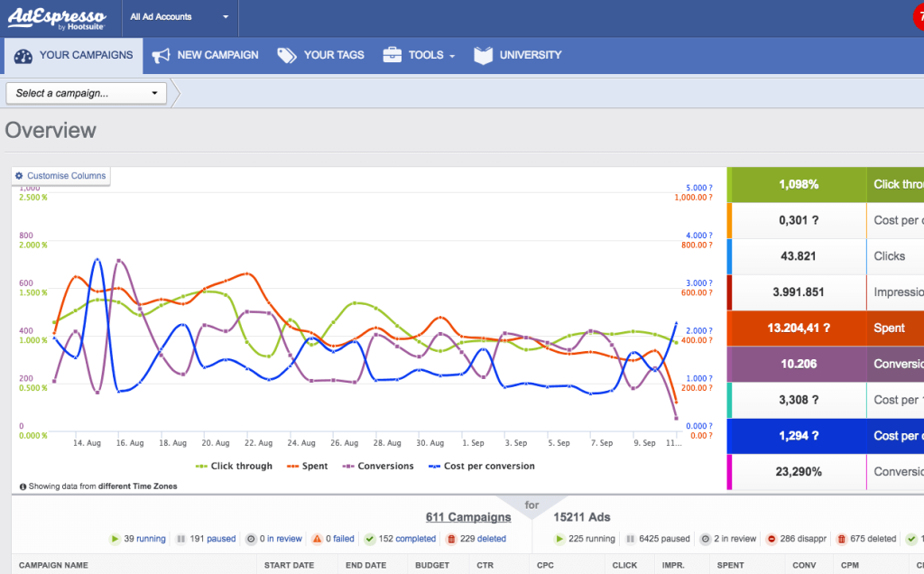Sort by the Conv column header
This screenshot has width=924, height=574.
coord(804,565)
